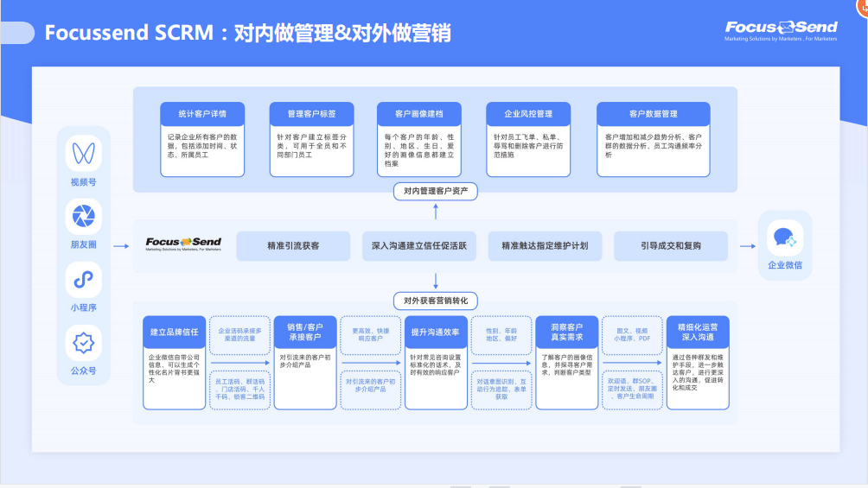Select the 精准引流获客 step box
The height and width of the screenshot is (488, 868).
293,246
